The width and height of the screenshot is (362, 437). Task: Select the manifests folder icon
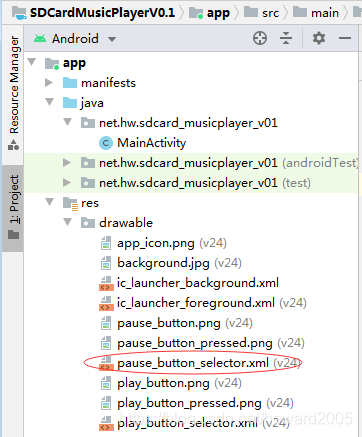(70, 83)
